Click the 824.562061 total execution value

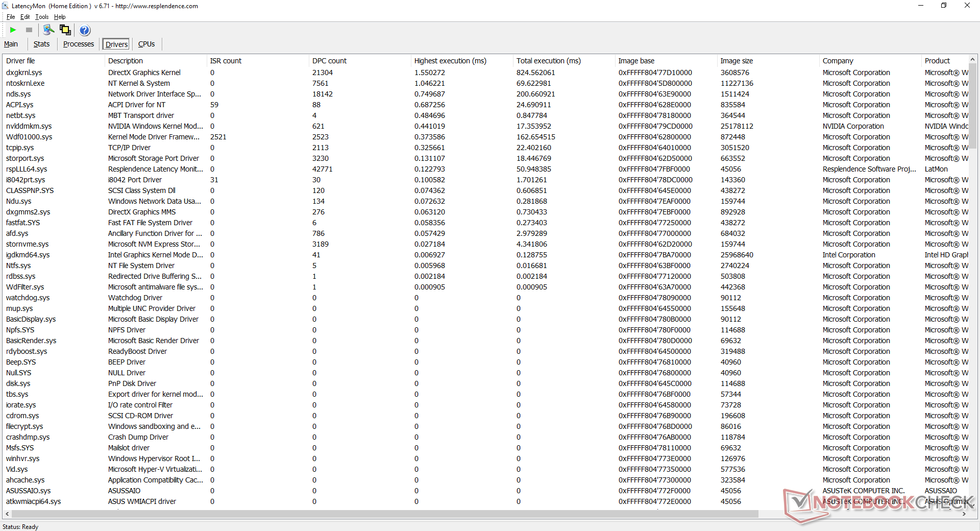pyautogui.click(x=535, y=73)
